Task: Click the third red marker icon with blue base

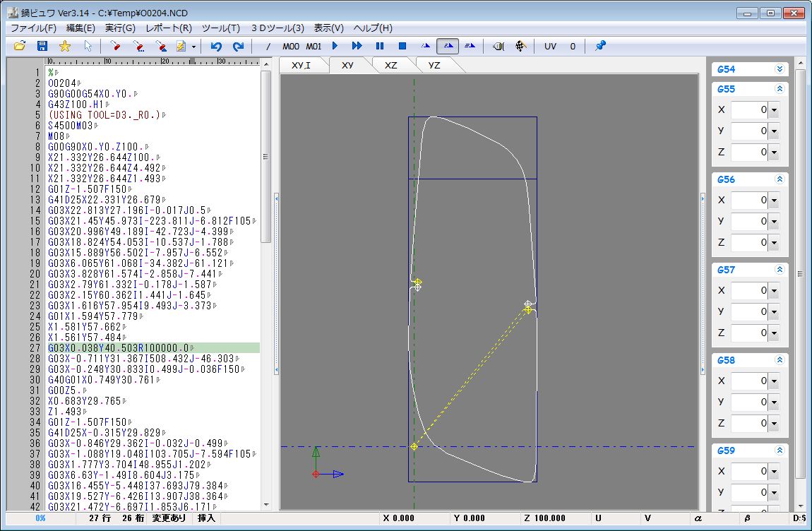Action: coord(160,46)
